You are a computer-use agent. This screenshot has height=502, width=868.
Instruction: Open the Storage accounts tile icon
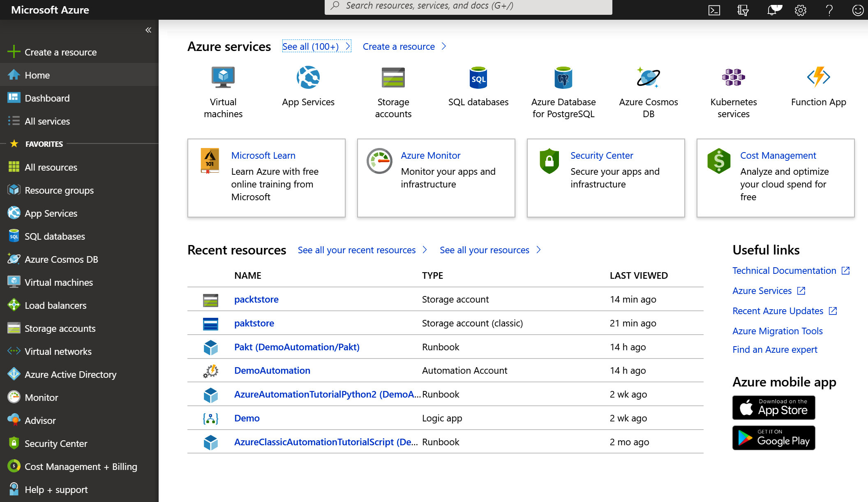point(393,77)
